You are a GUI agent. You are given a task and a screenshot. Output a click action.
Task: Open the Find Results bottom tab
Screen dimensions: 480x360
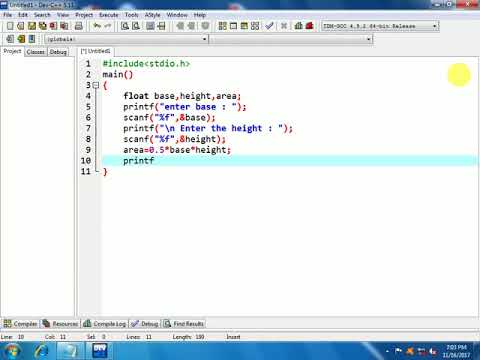tap(184, 324)
